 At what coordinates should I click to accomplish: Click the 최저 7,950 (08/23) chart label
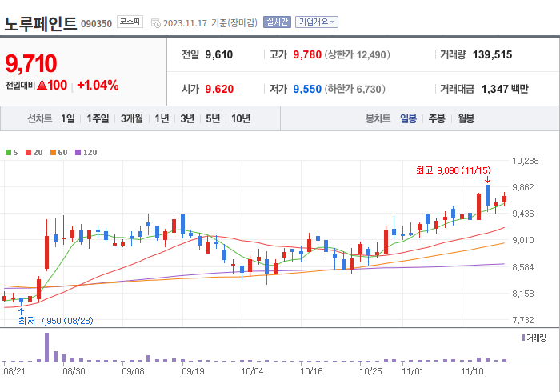56,321
